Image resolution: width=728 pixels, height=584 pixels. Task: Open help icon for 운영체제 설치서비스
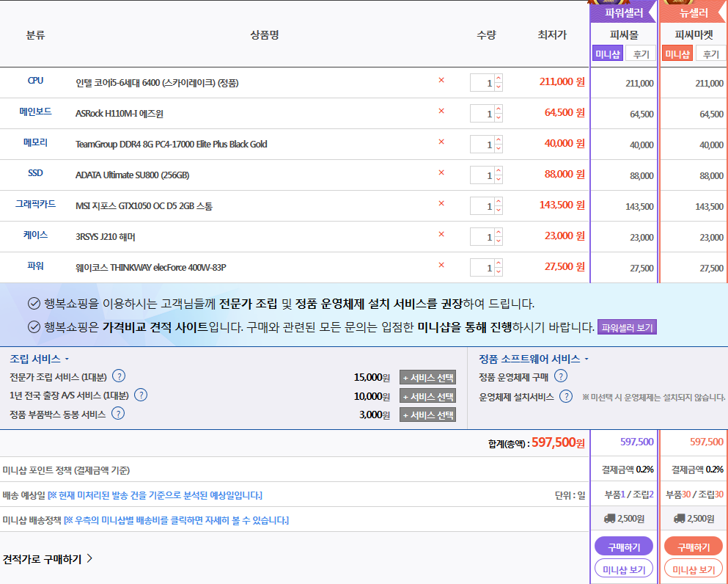click(566, 397)
